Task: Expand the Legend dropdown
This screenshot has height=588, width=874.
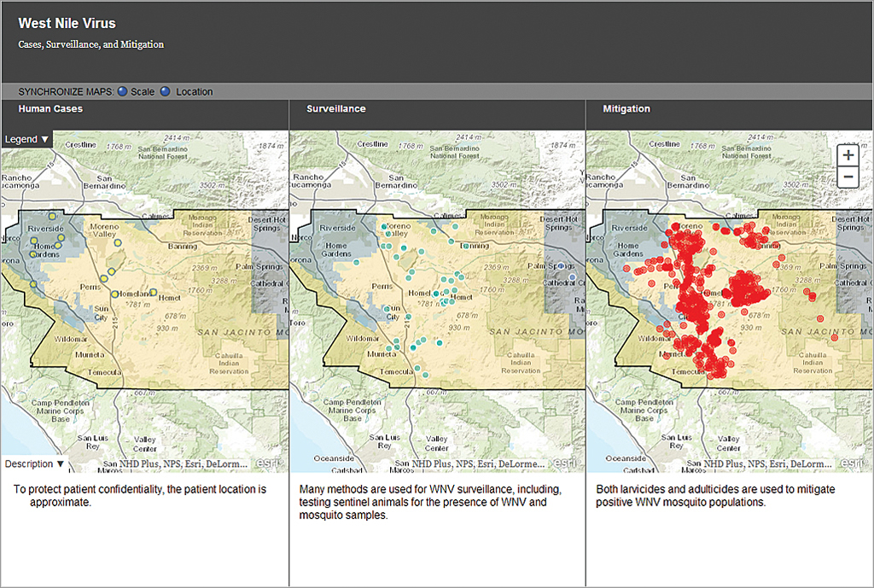Action: click(x=26, y=139)
